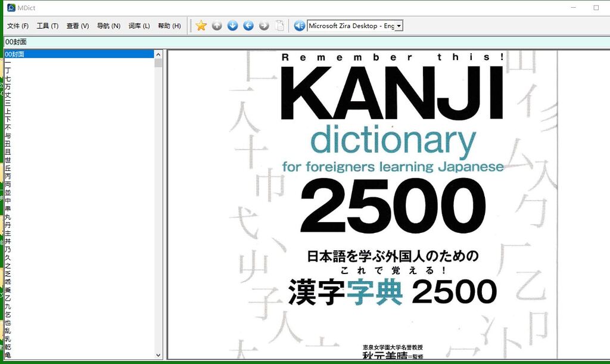Click the KANJI dictionary 2500 cover image

(x=392, y=204)
